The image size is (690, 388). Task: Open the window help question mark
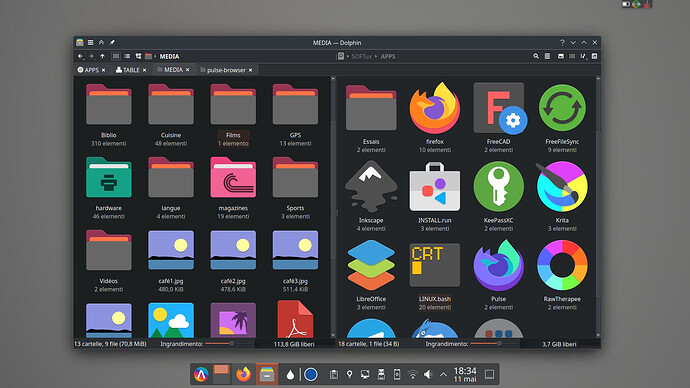(562, 43)
